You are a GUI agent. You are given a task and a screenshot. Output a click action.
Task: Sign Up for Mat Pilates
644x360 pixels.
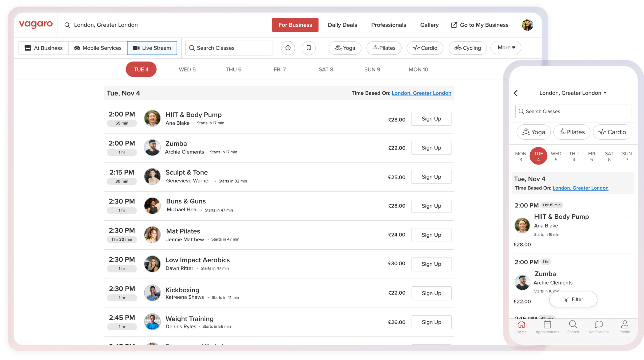(432, 235)
